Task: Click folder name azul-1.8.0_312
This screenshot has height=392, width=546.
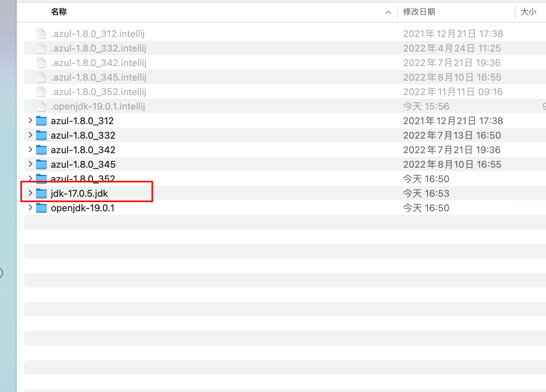Action: pos(82,121)
